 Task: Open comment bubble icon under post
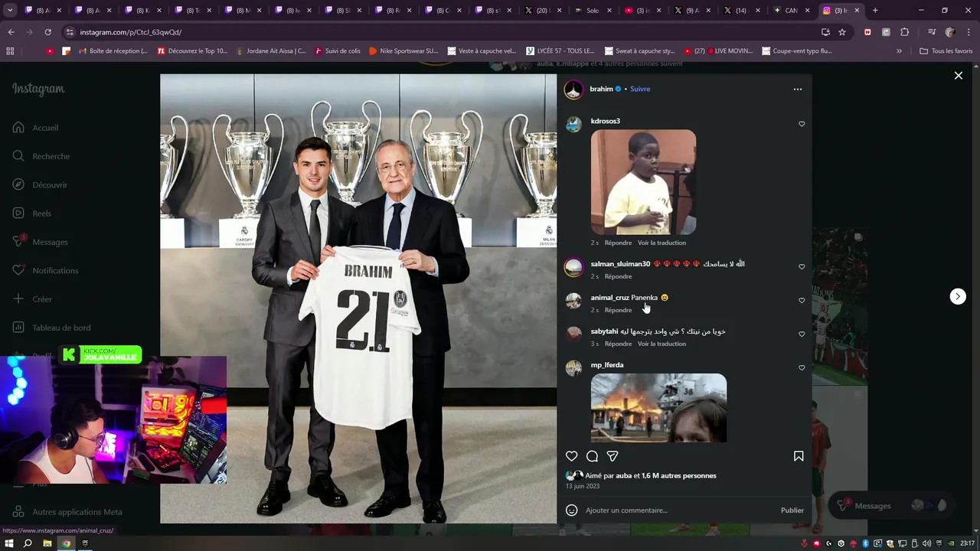click(592, 456)
